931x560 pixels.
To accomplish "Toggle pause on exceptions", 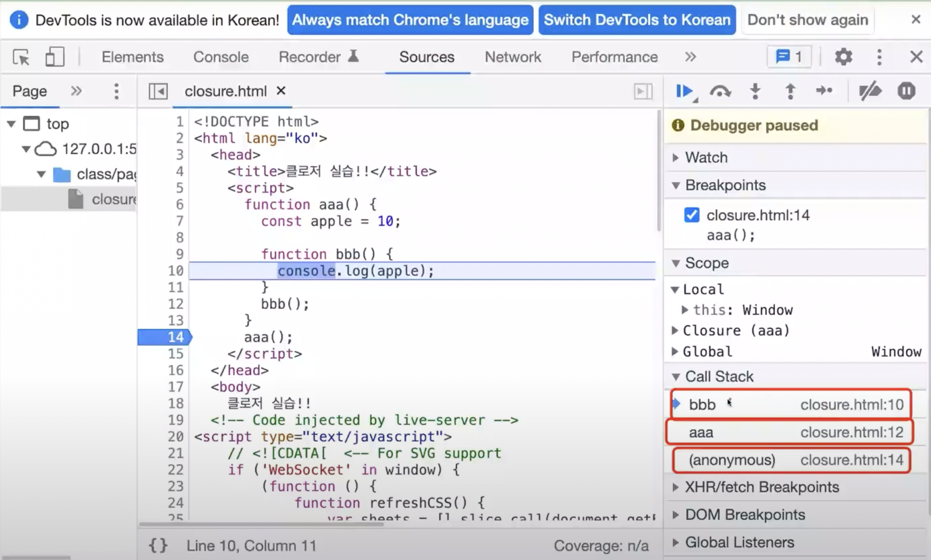I will [906, 91].
